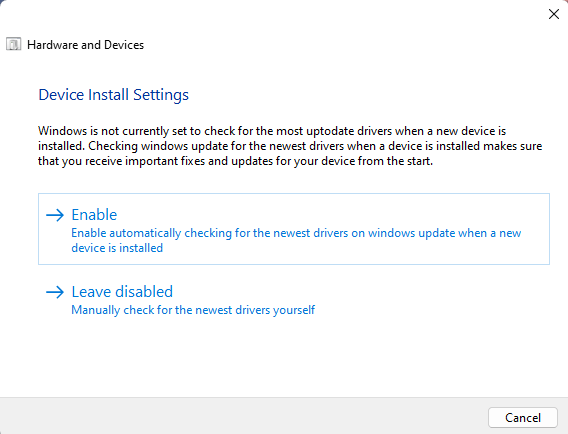Click the Hardware and Devices troubleshooter icon
Screen dimensions: 568x434
tap(14, 44)
